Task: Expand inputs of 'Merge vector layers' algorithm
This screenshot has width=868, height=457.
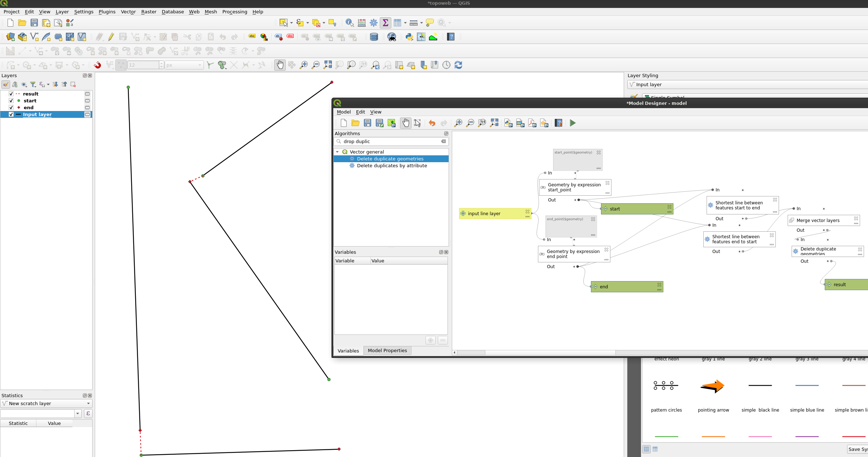Action: 824,209
